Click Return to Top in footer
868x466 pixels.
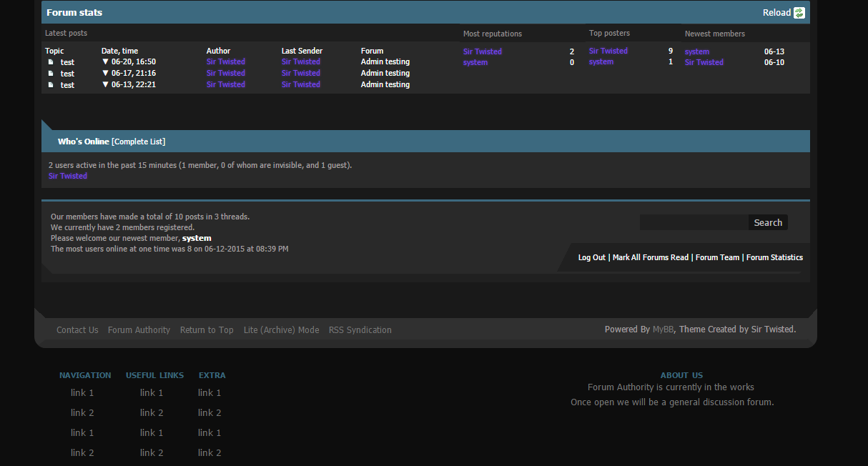[207, 330]
